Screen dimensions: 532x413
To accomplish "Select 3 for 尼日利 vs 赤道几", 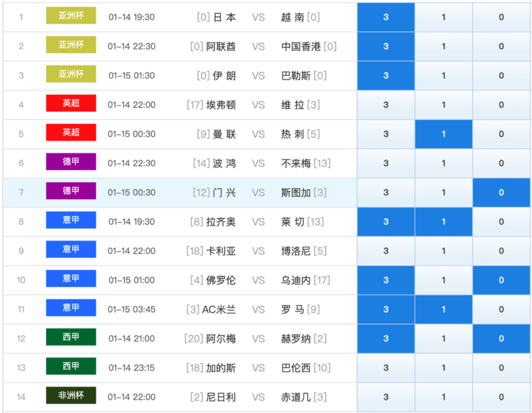I will click(386, 397).
